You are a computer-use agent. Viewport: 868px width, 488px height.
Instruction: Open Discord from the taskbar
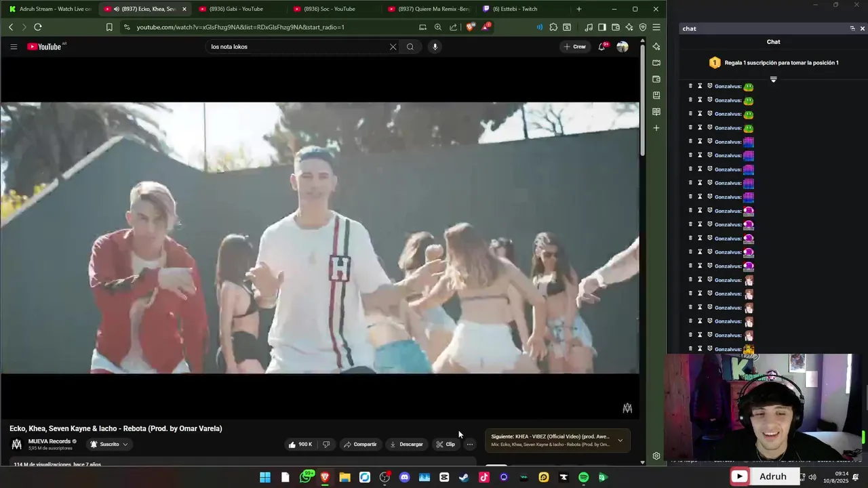(405, 477)
